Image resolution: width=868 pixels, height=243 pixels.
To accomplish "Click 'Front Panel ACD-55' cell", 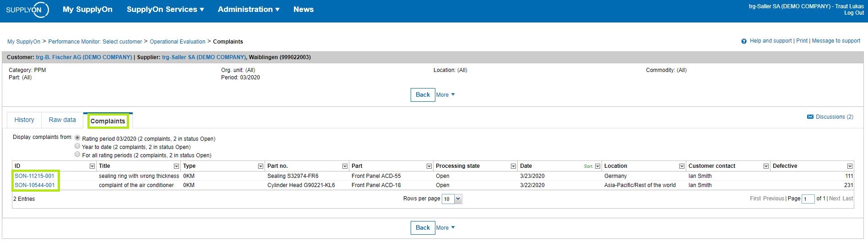I will [x=376, y=176].
